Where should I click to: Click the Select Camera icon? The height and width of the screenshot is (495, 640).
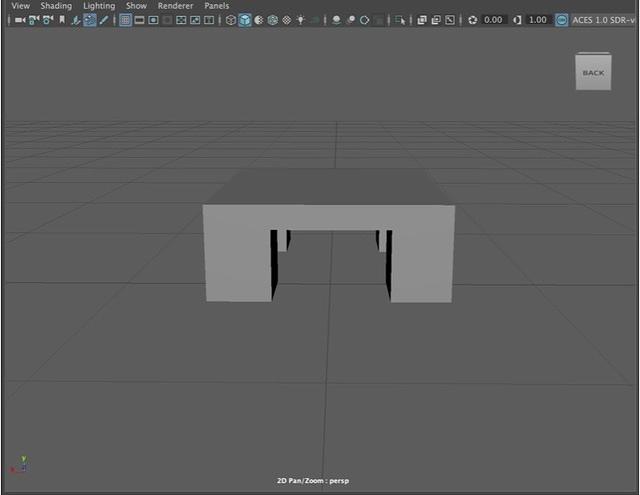coord(20,20)
